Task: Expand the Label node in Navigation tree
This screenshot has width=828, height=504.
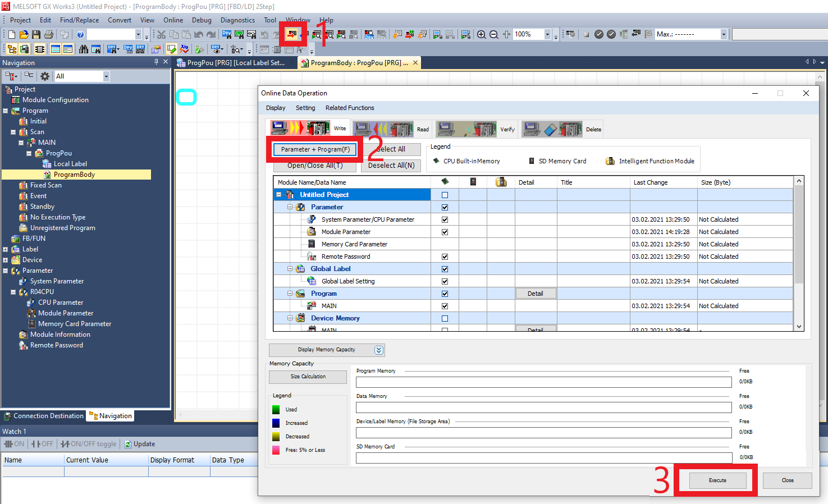Action: 6,249
